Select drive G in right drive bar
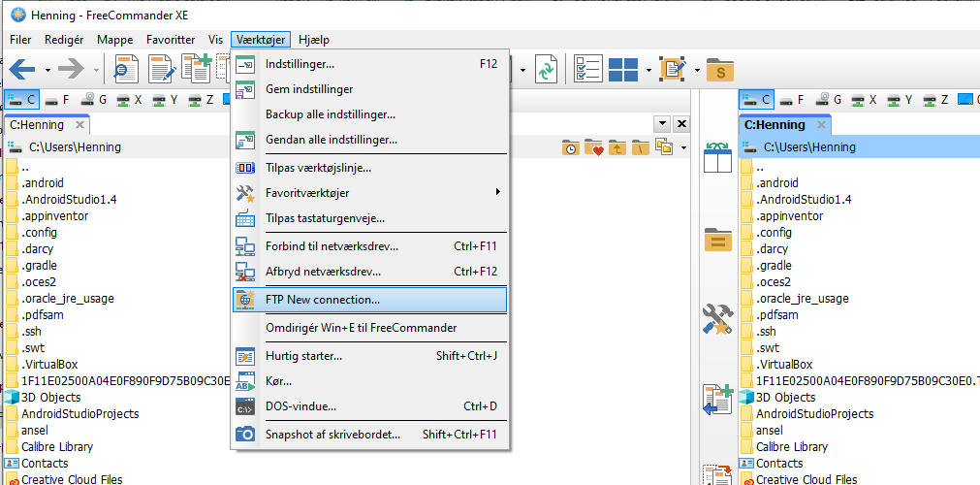 click(828, 100)
